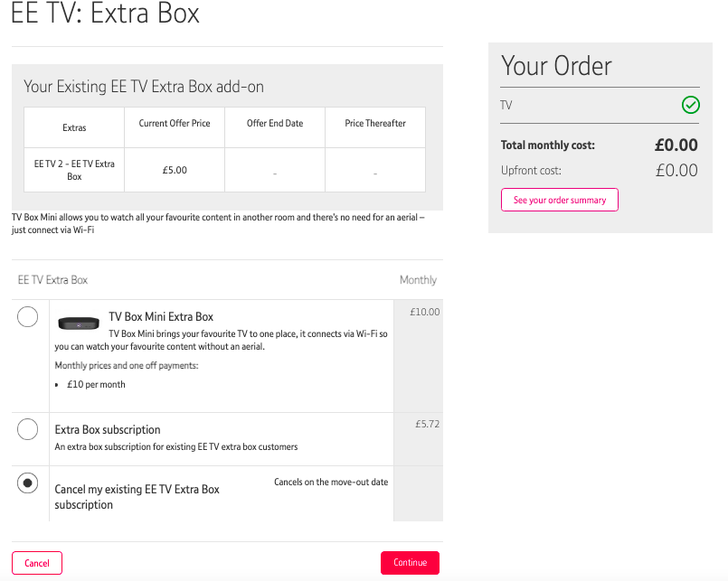Click the Extra Box subscription title
Viewport: 728px width, 581px height.
(x=108, y=430)
